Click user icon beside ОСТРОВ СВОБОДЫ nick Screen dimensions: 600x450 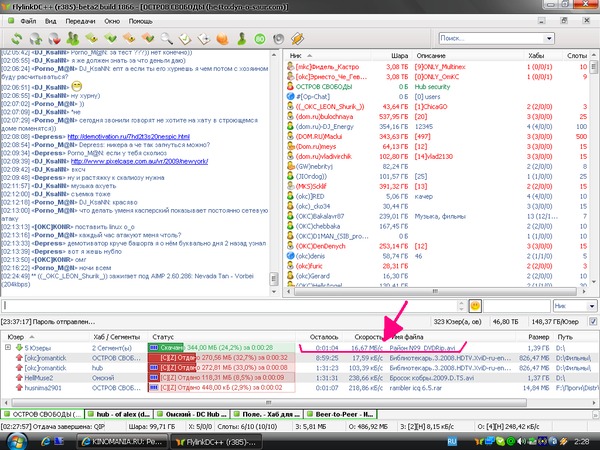tap(290, 86)
